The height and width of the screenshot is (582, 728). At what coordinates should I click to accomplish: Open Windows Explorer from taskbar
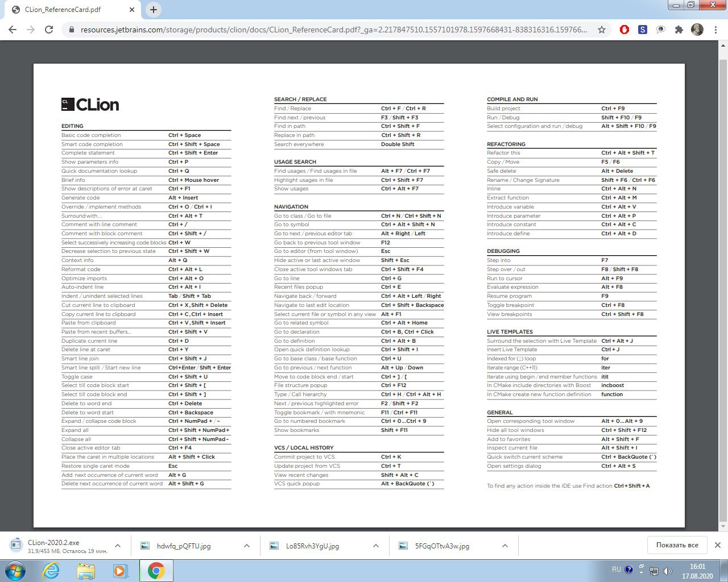(x=86, y=571)
